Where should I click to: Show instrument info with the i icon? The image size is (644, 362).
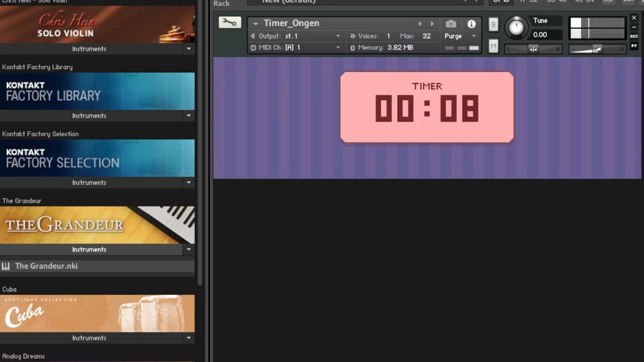(471, 24)
